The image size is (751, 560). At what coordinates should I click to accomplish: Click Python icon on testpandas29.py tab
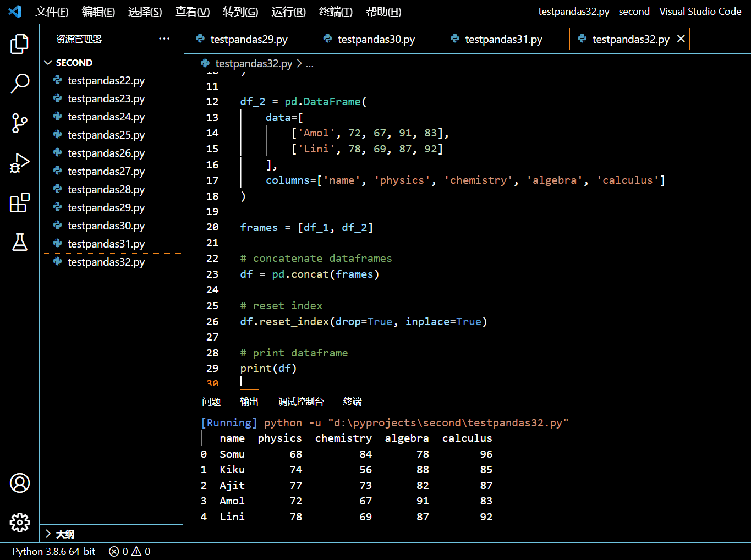200,39
